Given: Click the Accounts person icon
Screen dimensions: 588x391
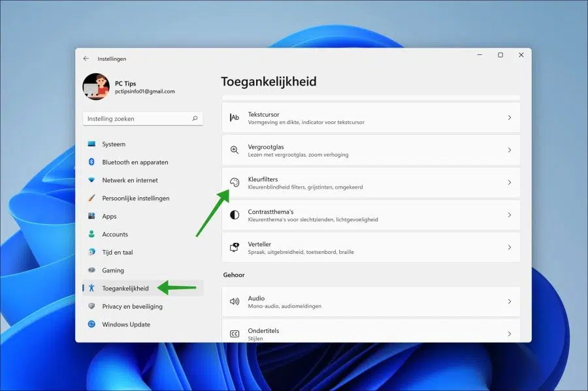Looking at the screenshot, I should 91,234.
